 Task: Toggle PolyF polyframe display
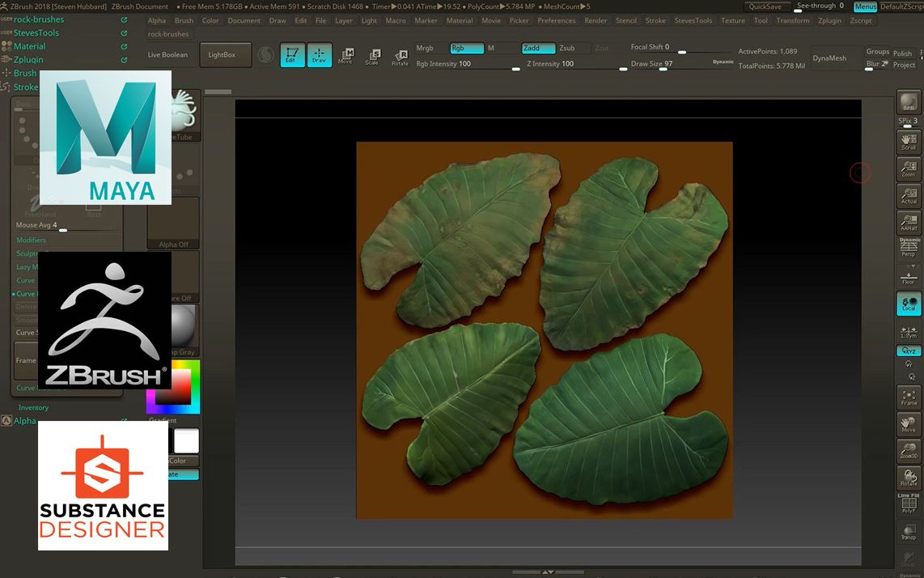coord(908,504)
